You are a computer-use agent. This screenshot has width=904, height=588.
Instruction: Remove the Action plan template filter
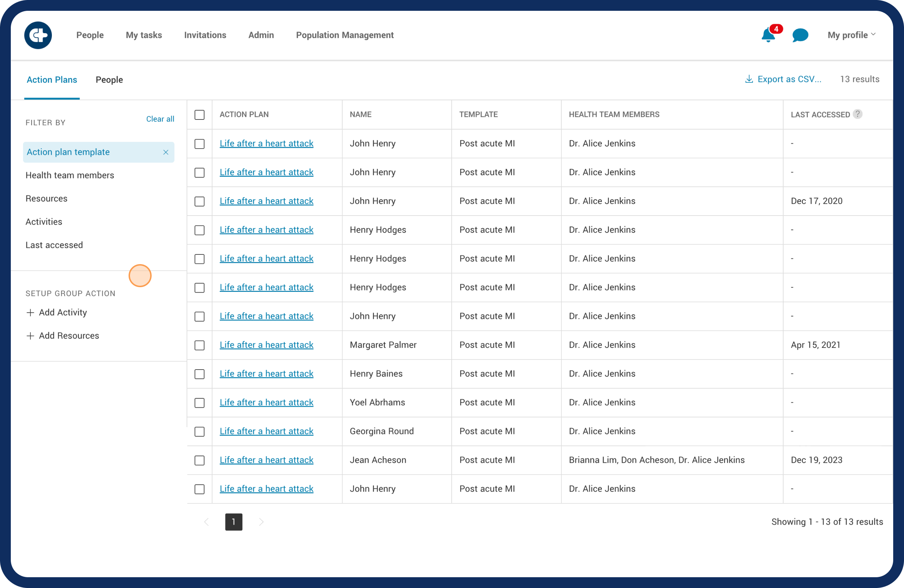166,152
